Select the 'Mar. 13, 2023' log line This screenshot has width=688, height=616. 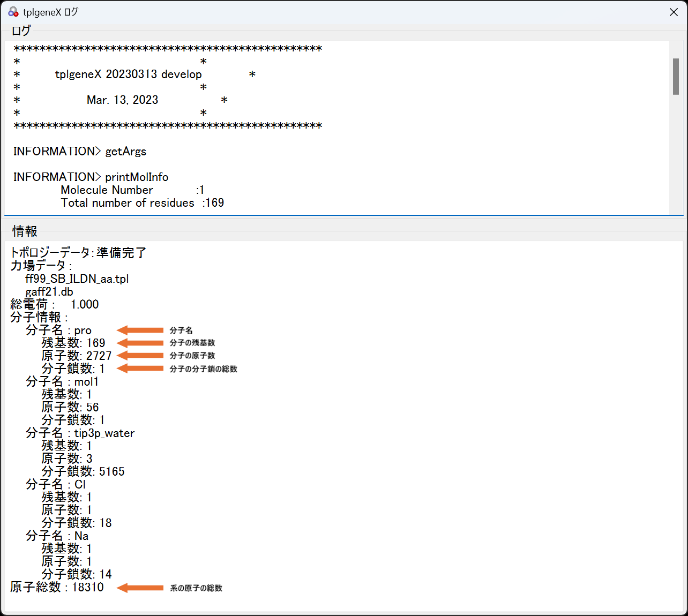point(122,100)
